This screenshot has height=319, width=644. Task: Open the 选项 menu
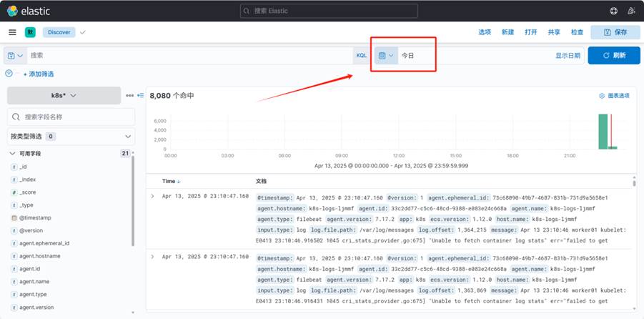(485, 32)
